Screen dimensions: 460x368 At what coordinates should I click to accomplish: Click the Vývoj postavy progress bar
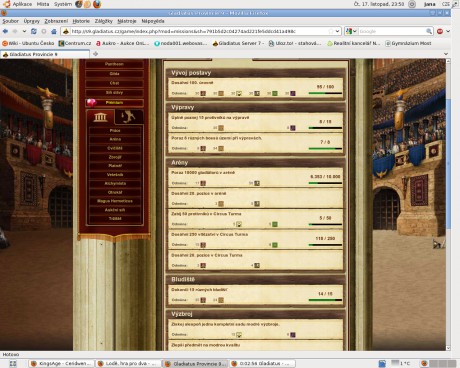click(x=325, y=93)
